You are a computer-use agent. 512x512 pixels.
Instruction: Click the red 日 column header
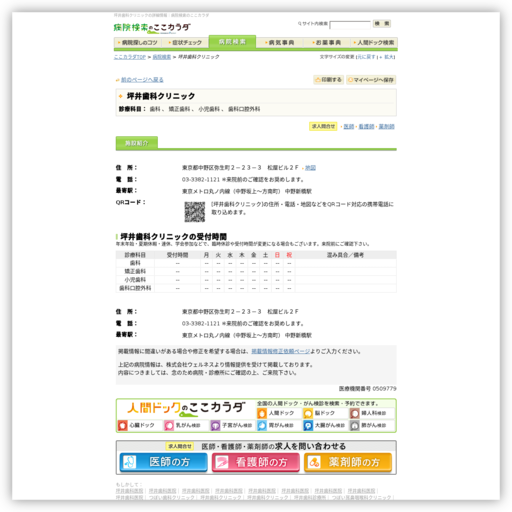click(x=277, y=255)
